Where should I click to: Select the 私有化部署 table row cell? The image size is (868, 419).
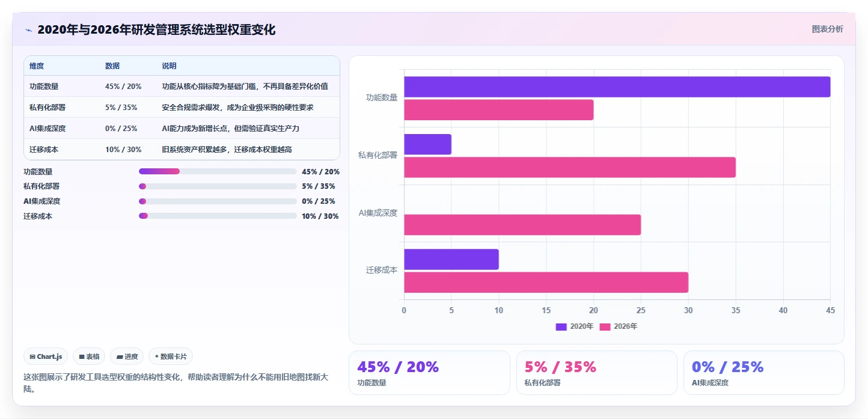[x=47, y=108]
